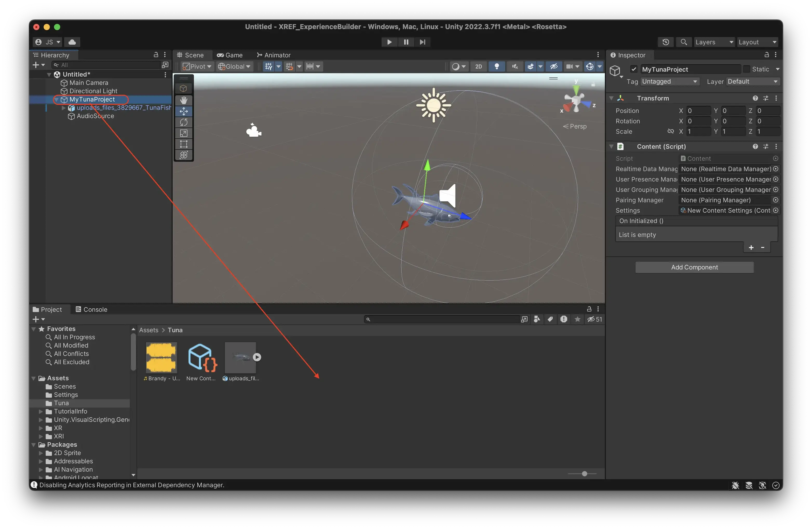Switch to the Game tab

pyautogui.click(x=230, y=55)
